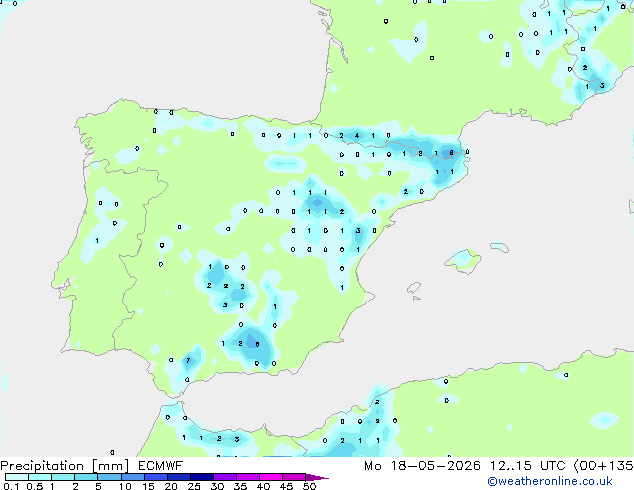Click the Mallorca island outline

point(463,261)
